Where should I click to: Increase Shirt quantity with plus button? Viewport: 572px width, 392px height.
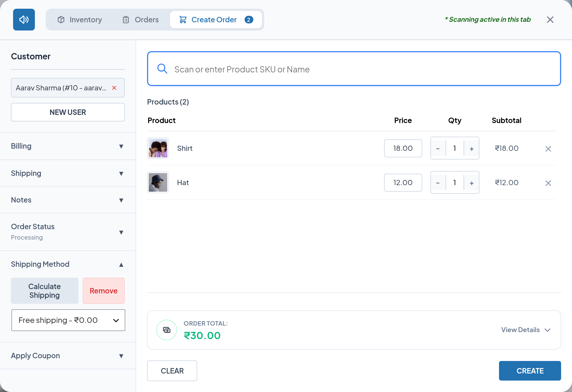click(471, 148)
